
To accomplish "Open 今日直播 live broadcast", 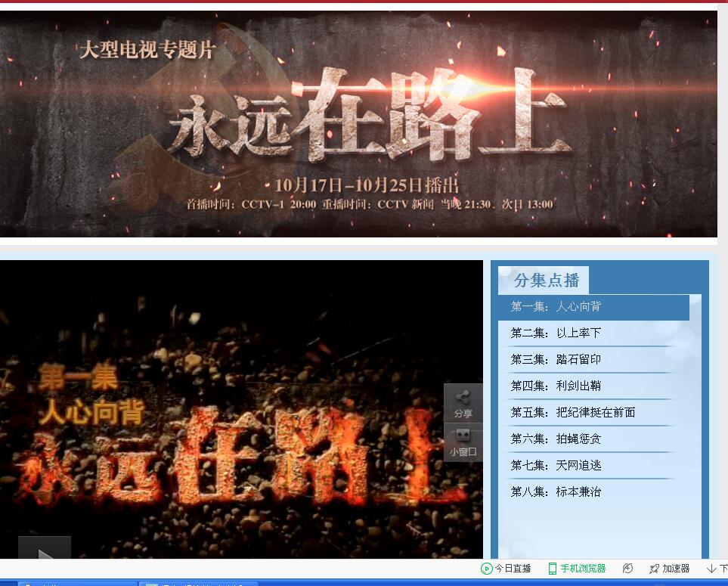I will (x=506, y=569).
